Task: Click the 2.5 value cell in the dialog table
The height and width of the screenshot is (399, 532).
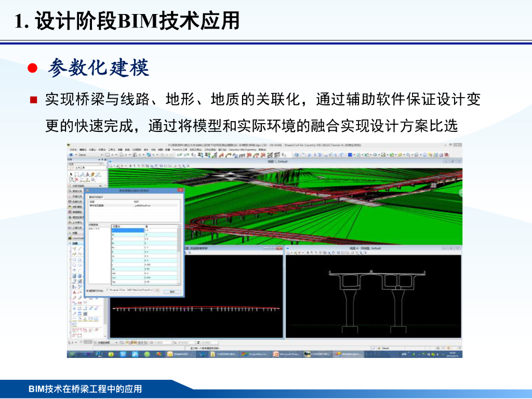Action: pos(160,230)
